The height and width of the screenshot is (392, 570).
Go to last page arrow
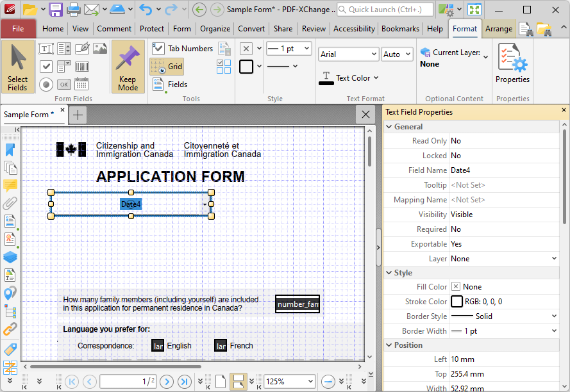184,382
